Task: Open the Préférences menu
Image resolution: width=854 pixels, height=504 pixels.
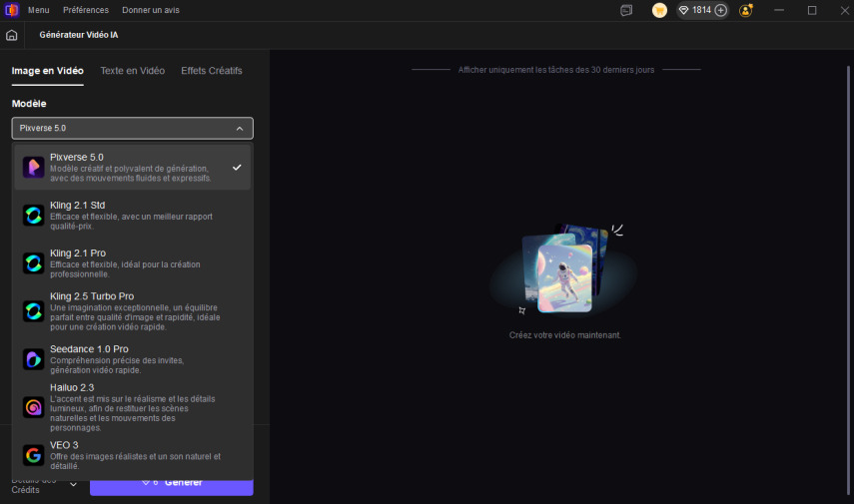Action: point(86,10)
